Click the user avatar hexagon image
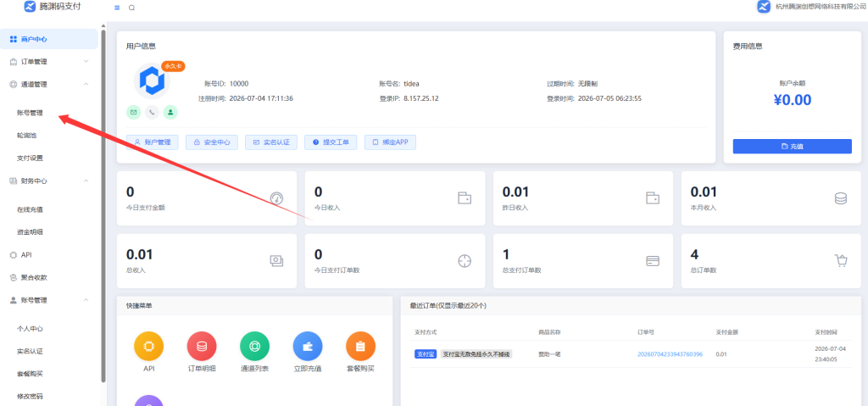868x406 pixels. [x=152, y=81]
